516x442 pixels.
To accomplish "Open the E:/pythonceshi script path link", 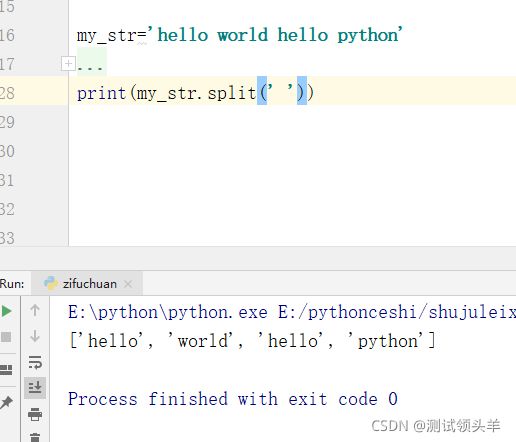I will [397, 313].
